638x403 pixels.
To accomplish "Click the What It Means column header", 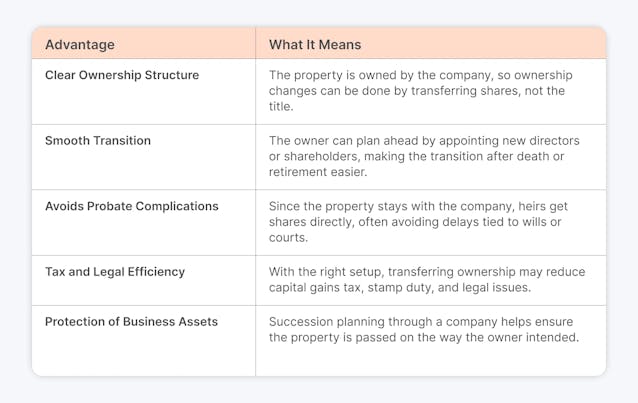I will point(315,44).
